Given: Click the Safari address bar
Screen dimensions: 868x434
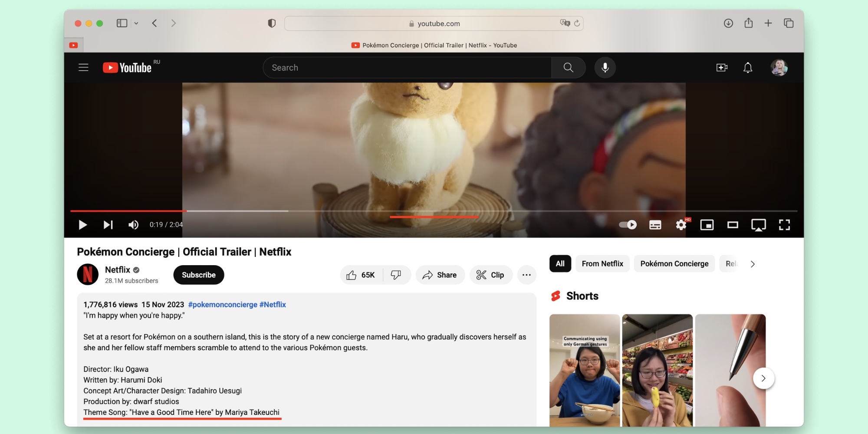Looking at the screenshot, I should click(434, 23).
